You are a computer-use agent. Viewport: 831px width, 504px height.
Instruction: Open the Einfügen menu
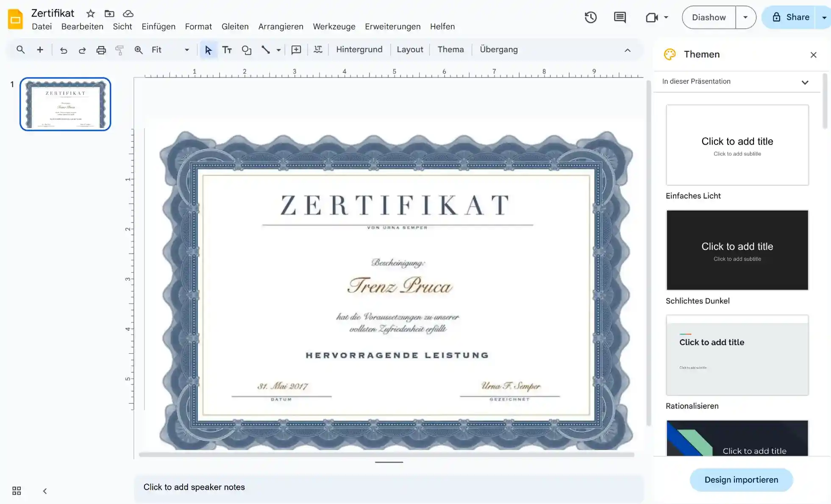click(x=158, y=27)
